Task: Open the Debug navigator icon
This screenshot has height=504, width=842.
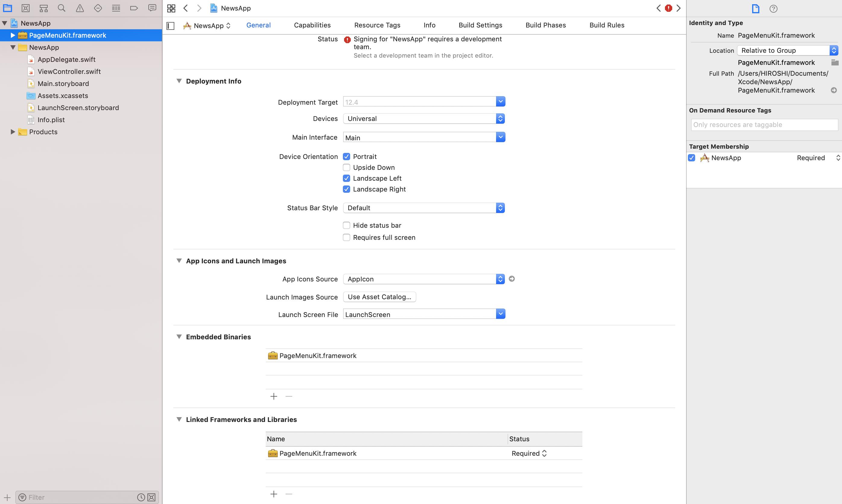Action: [116, 8]
